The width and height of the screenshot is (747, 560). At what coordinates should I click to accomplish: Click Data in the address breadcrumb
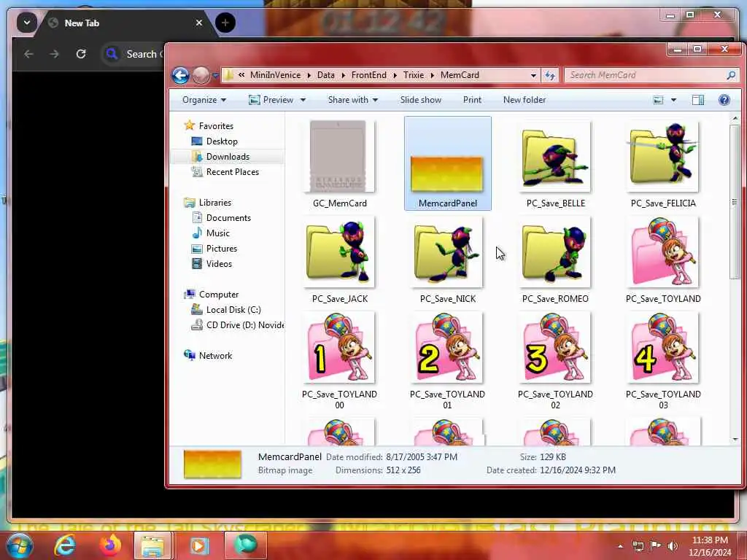pyautogui.click(x=326, y=75)
